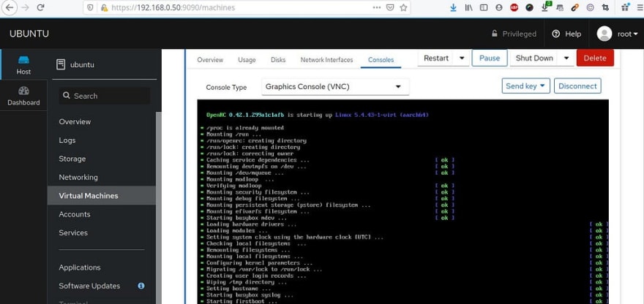Click the Host drive icon in sidebar
The width and height of the screenshot is (644, 304).
coord(23,61)
